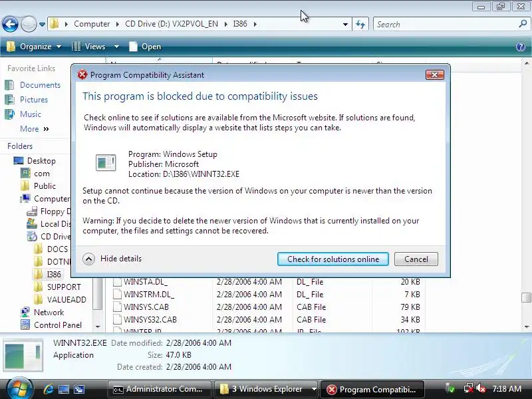
Task: Click file list scroll up arrow
Action: coord(526,63)
